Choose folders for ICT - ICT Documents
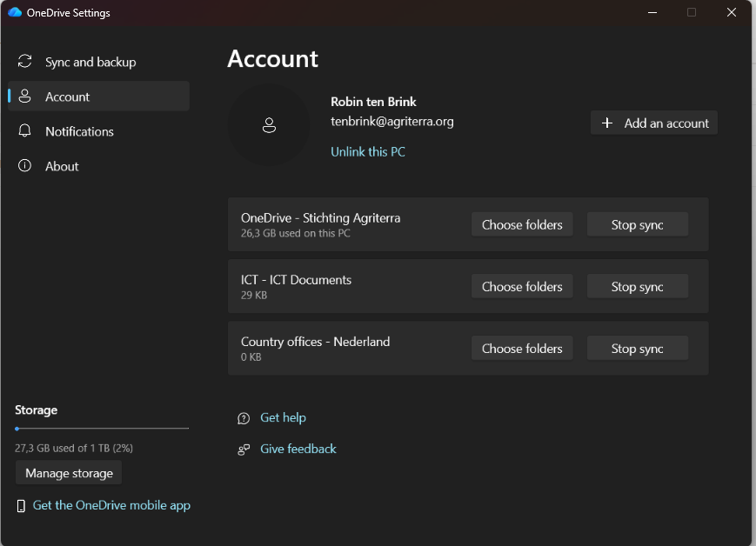 tap(522, 286)
